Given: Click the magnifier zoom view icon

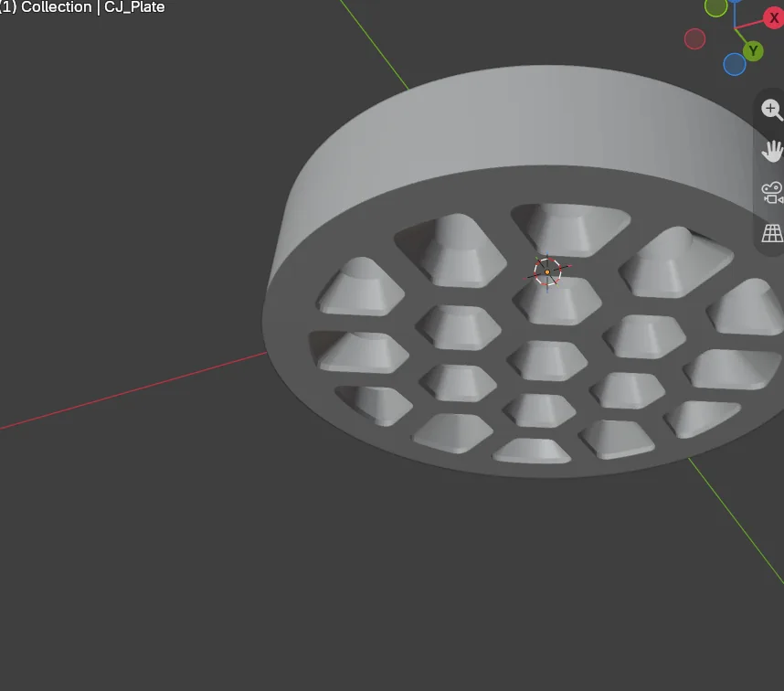Looking at the screenshot, I should pyautogui.click(x=771, y=110).
